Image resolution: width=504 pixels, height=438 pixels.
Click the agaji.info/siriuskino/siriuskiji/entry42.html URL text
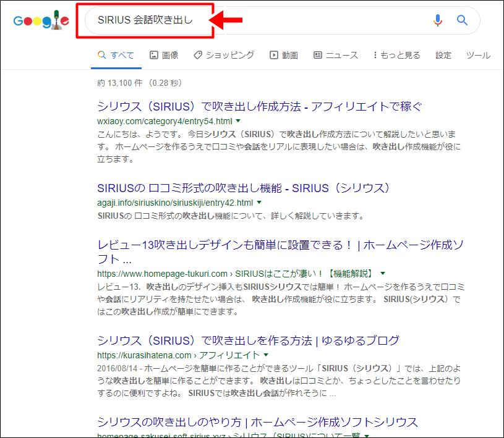[x=175, y=203]
